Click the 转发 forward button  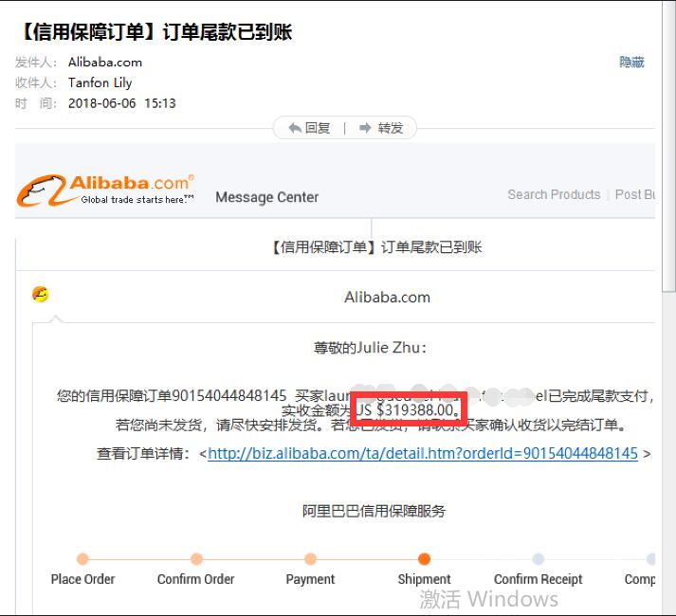[381, 128]
